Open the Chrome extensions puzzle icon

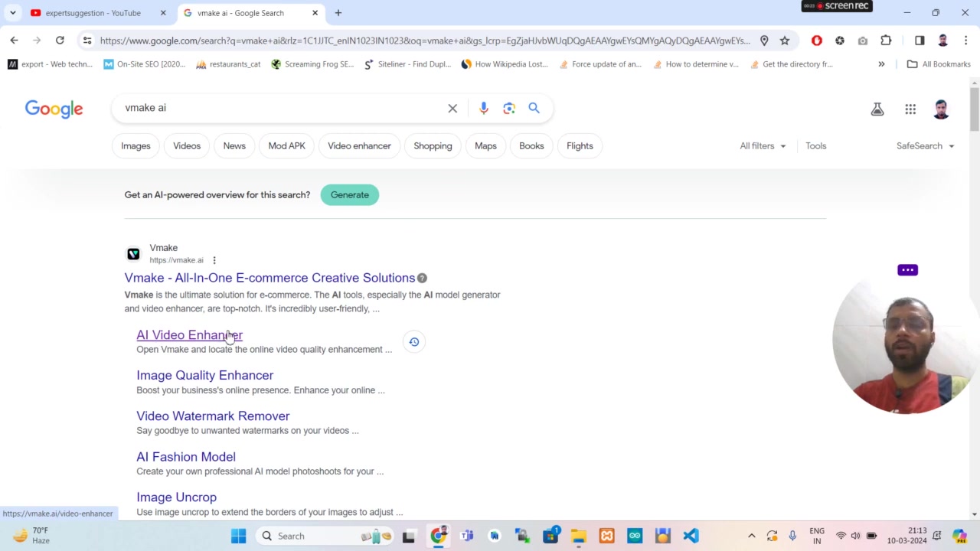886,41
